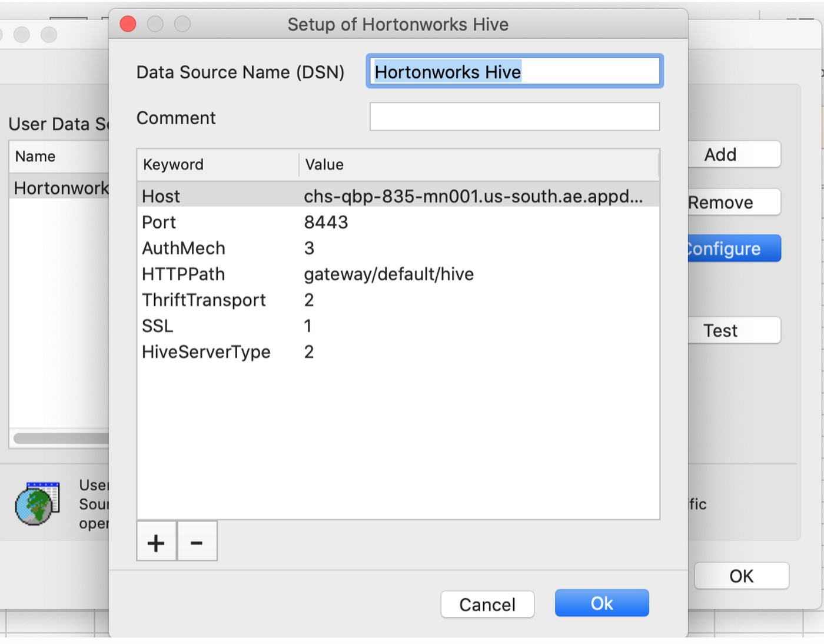Image resolution: width=824 pixels, height=644 pixels.
Task: Close the Setup of Hortonworks Hive dialog
Action: click(x=128, y=24)
